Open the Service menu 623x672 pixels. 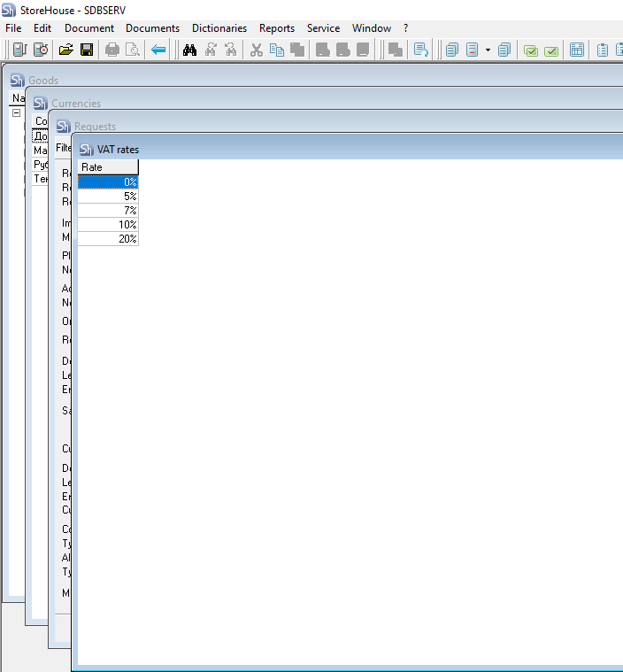(x=323, y=28)
